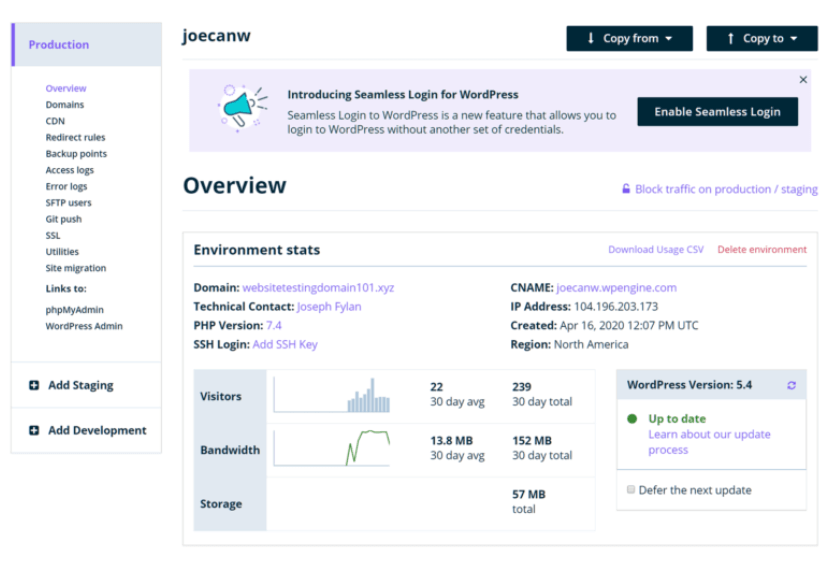The width and height of the screenshot is (830, 562).
Task: Click the 57 MB storage total
Action: click(528, 495)
